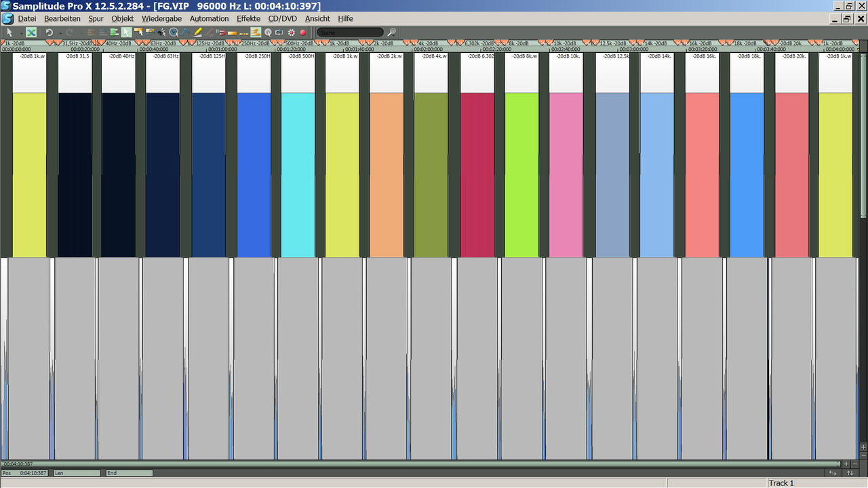Click the green stacked bars toolbar icon

(x=114, y=32)
